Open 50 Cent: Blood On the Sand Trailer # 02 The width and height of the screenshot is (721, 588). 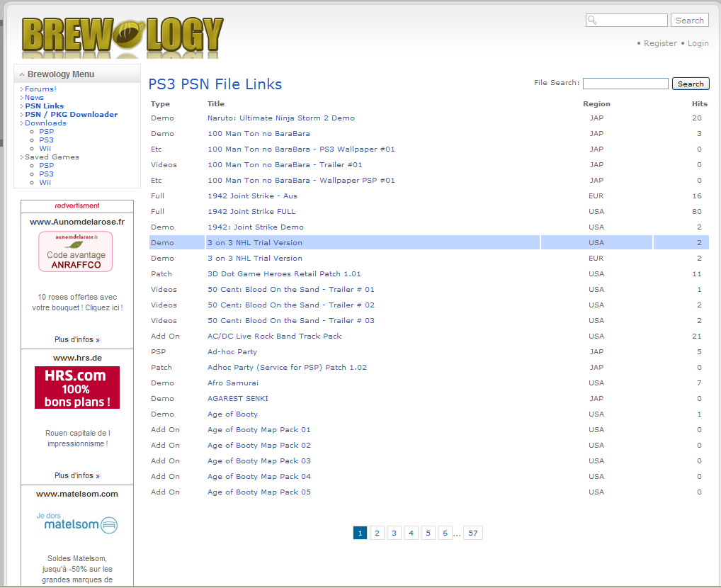pos(291,305)
